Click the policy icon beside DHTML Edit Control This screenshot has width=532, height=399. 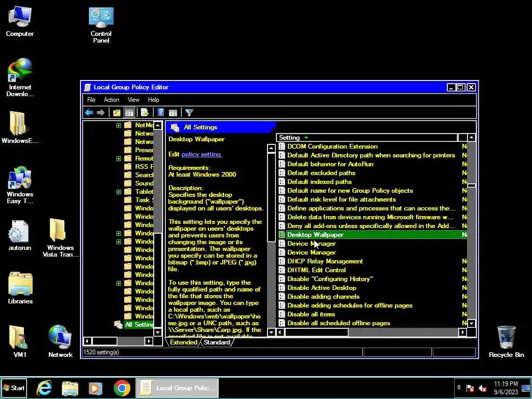[282, 270]
